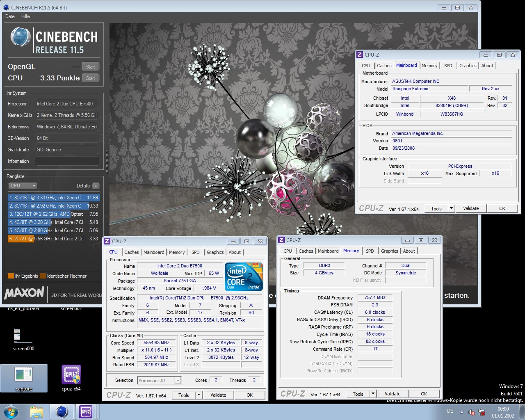Click Memory CPU-Z window title icon
Viewport: 525px width, 420px height.
pyautogui.click(x=281, y=240)
